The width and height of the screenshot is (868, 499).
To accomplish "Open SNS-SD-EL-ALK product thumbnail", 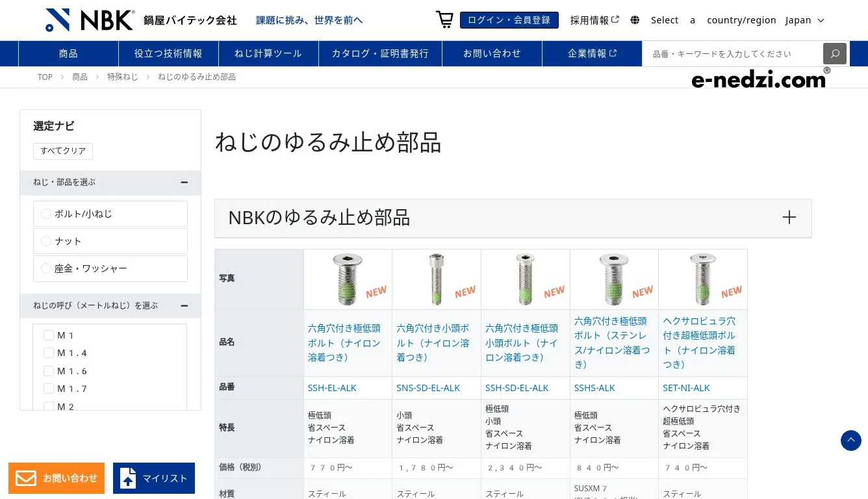I will point(437,279).
